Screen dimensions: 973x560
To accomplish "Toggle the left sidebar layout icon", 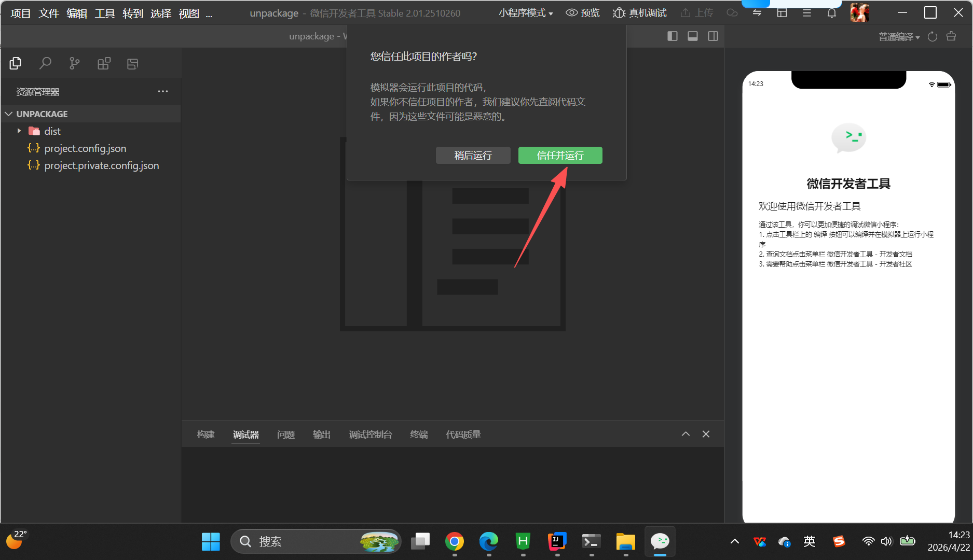I will click(673, 36).
